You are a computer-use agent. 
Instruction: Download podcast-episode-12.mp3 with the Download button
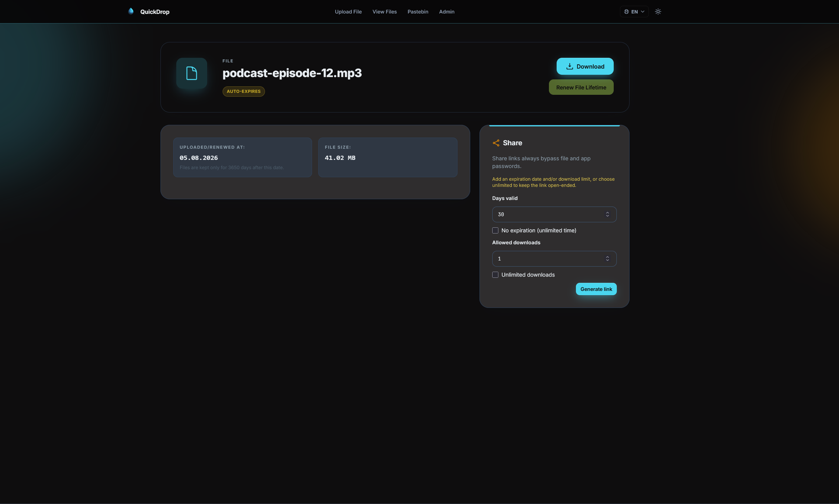(x=585, y=66)
